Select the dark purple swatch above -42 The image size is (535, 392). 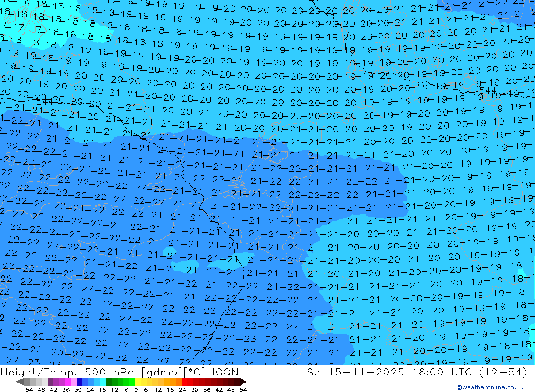[50, 382]
